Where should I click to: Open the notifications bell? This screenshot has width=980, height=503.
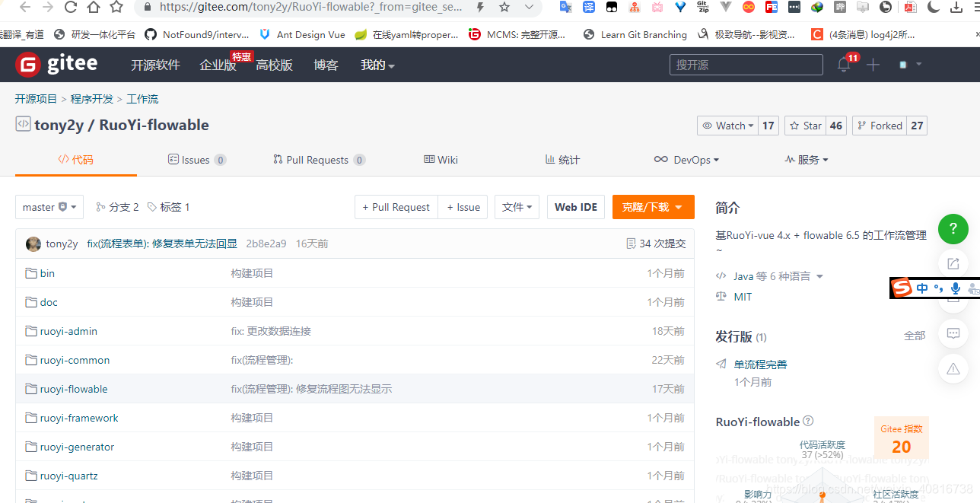[844, 65]
